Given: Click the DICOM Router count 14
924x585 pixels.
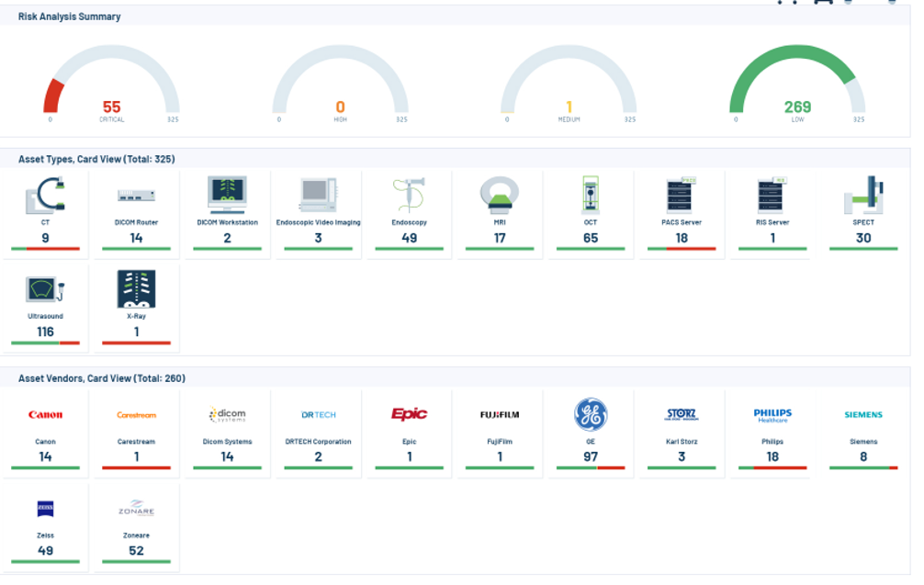Looking at the screenshot, I should coord(136,238).
